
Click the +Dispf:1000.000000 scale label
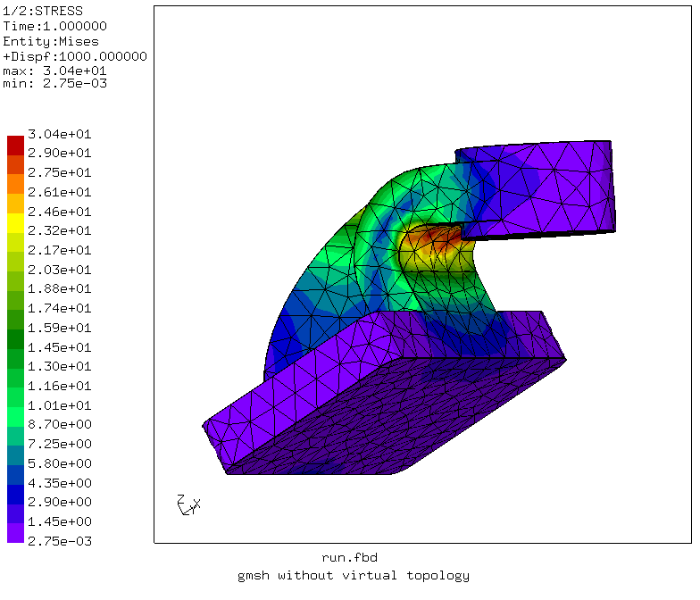point(75,56)
